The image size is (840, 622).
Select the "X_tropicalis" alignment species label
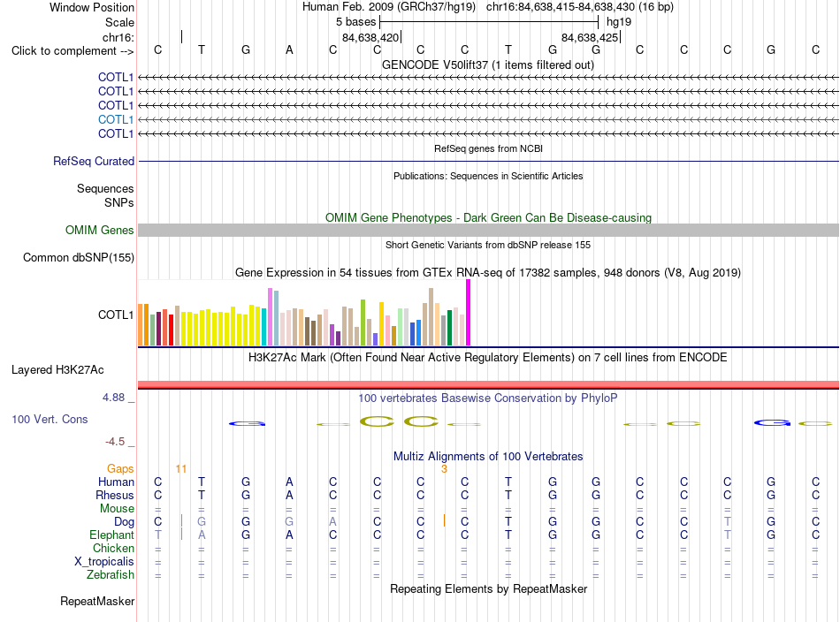coord(104,562)
